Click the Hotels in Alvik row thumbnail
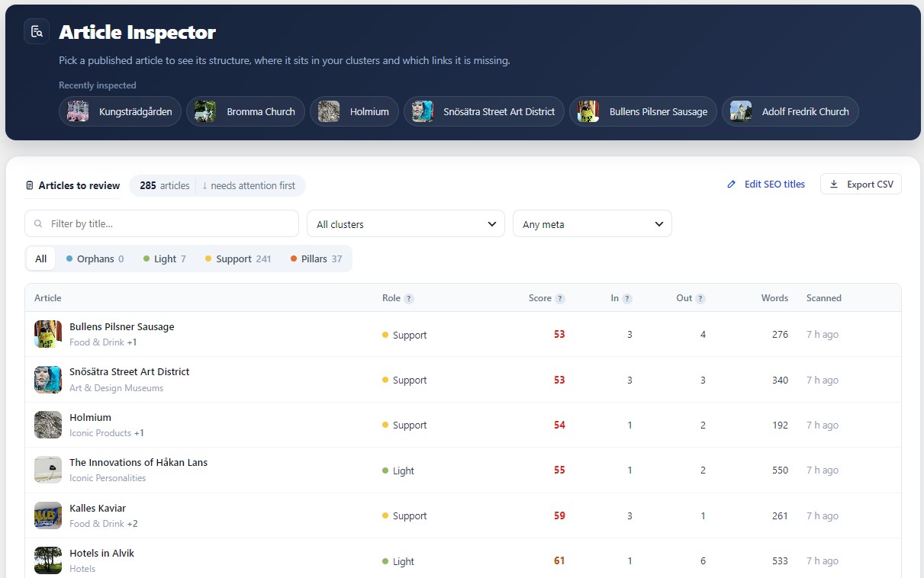Viewport: 924px width, 578px height. (48, 560)
